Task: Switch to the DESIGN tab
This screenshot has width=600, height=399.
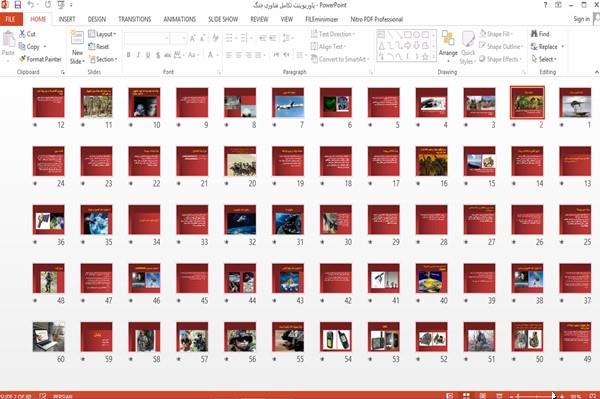Action: click(x=97, y=19)
